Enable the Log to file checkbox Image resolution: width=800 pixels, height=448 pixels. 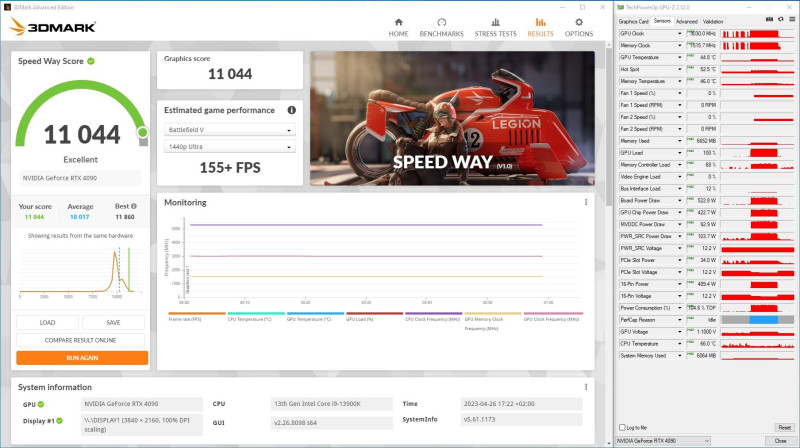622,427
